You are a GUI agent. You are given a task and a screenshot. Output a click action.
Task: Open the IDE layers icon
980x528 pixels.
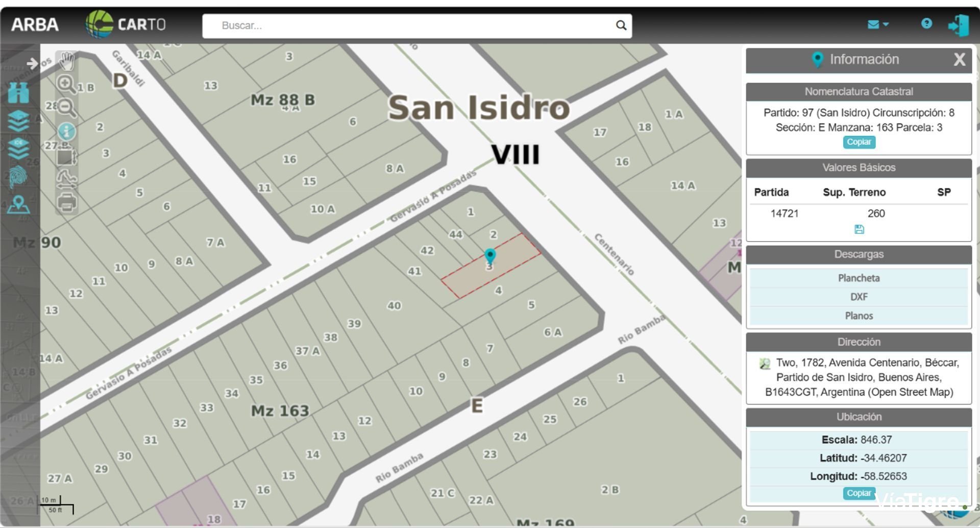point(18,149)
